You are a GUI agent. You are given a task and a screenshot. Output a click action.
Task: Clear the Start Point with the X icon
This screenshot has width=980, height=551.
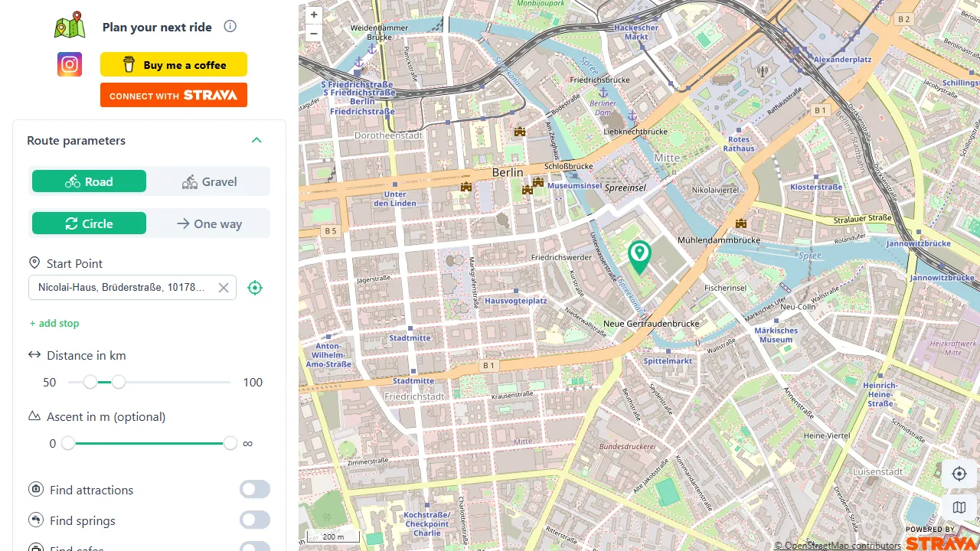tap(224, 287)
